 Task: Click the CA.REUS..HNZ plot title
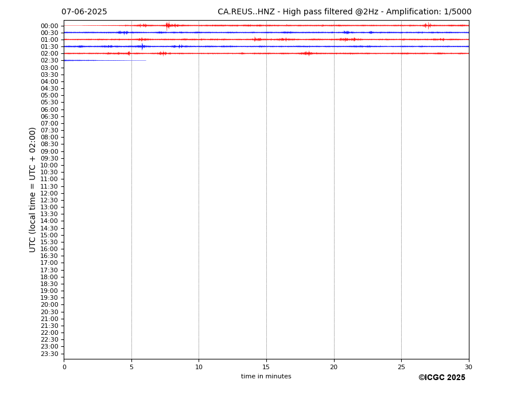(x=344, y=12)
